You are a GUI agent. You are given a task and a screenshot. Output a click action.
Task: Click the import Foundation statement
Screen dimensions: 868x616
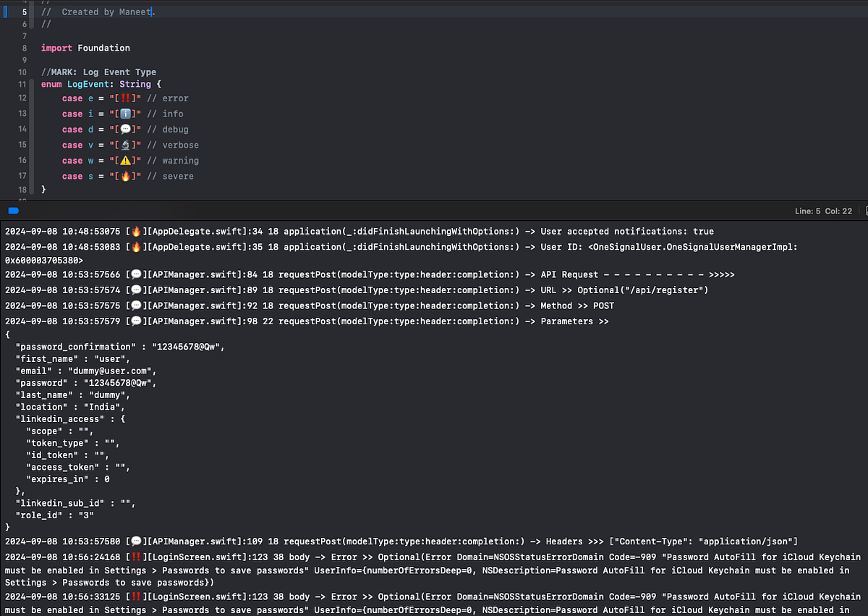[85, 48]
